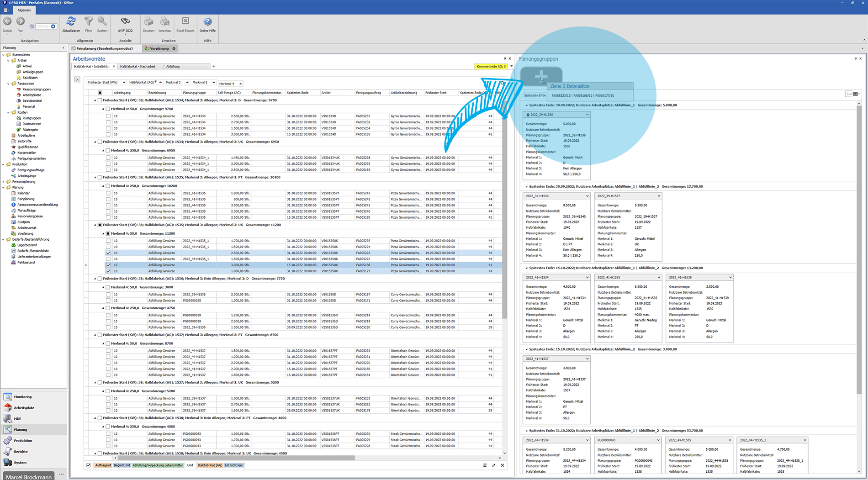Check the Merkmal 4: 50,0 Gesamtmenge 9700 group
Image resolution: width=868 pixels, height=480 pixels.
[x=108, y=109]
